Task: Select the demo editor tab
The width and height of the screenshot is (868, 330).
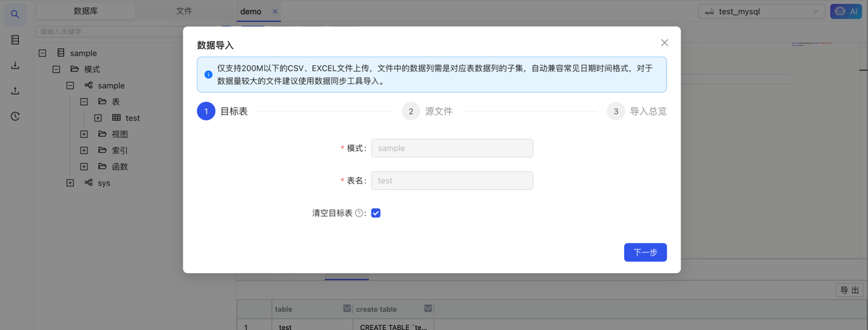Action: tap(251, 11)
